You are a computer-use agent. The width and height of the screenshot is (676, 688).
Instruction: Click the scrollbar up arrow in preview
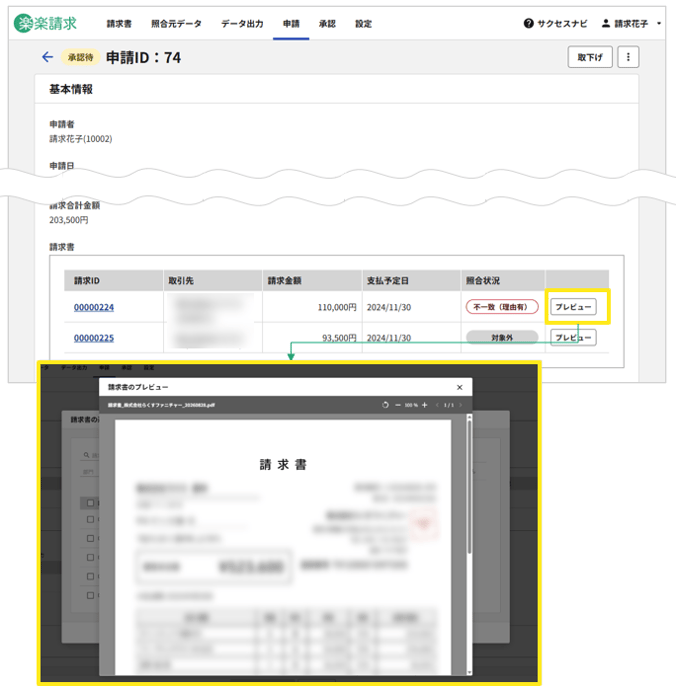[x=469, y=416]
